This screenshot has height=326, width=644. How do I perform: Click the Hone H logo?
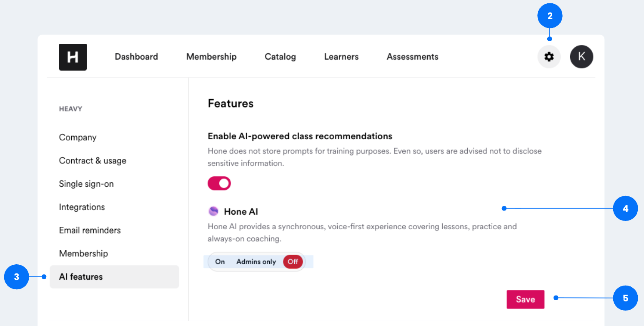pos(73,57)
